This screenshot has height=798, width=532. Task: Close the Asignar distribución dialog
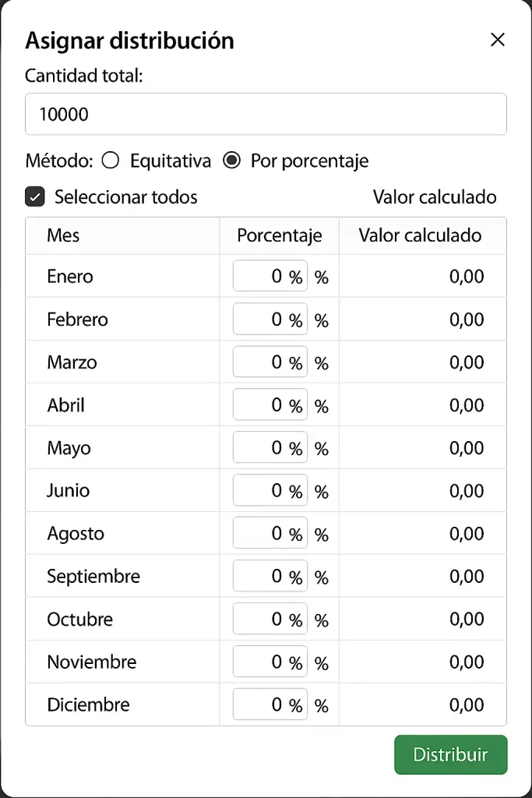[498, 40]
